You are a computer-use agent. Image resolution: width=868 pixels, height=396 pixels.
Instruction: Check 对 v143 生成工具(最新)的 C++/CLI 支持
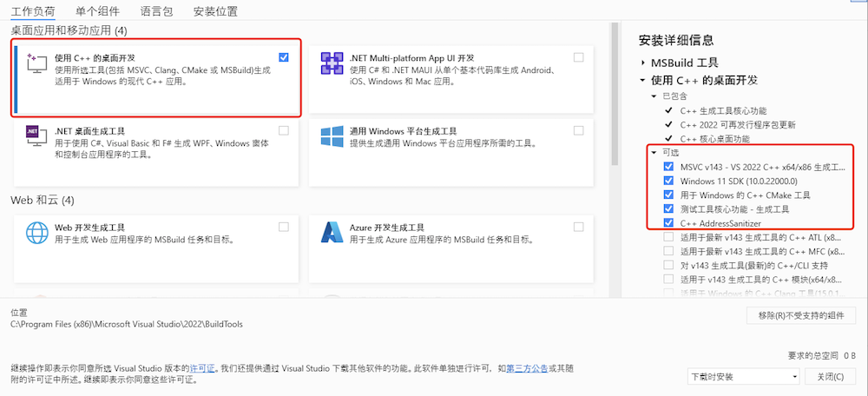click(x=668, y=265)
